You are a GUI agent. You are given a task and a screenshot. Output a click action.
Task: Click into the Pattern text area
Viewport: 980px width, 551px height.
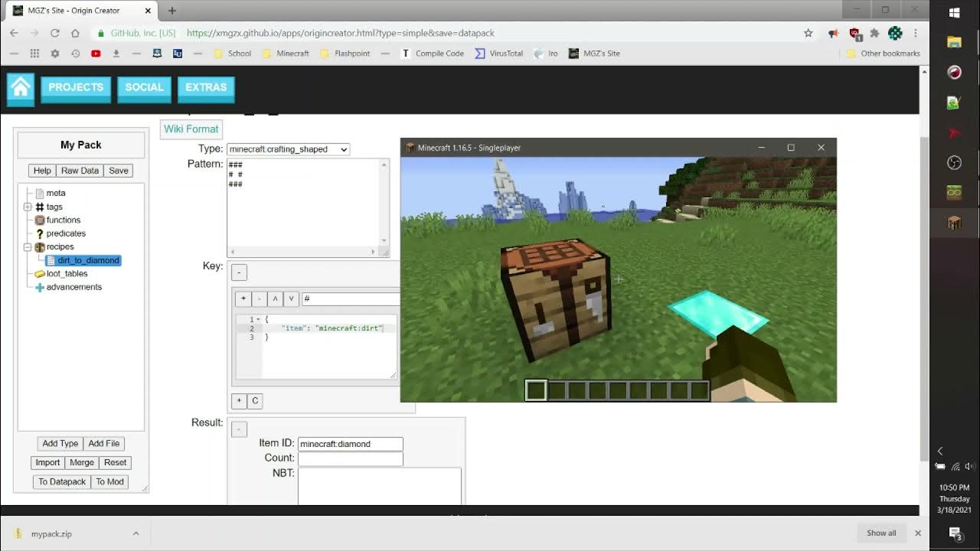(x=308, y=207)
